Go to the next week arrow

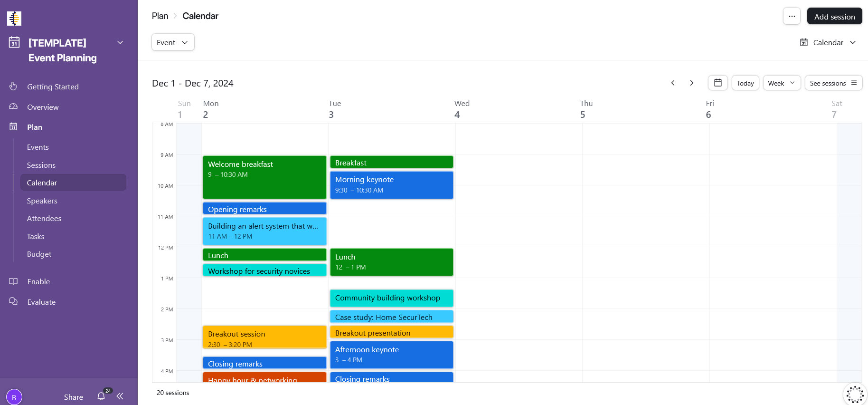click(692, 83)
